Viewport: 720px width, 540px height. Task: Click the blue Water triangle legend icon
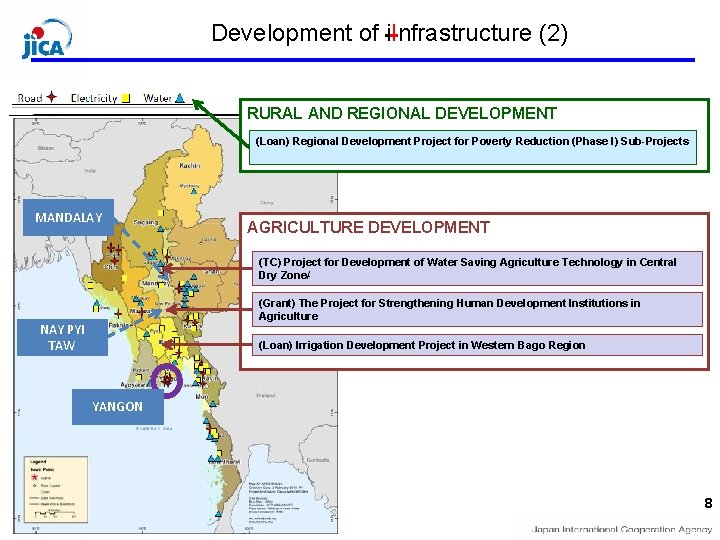coord(180,98)
